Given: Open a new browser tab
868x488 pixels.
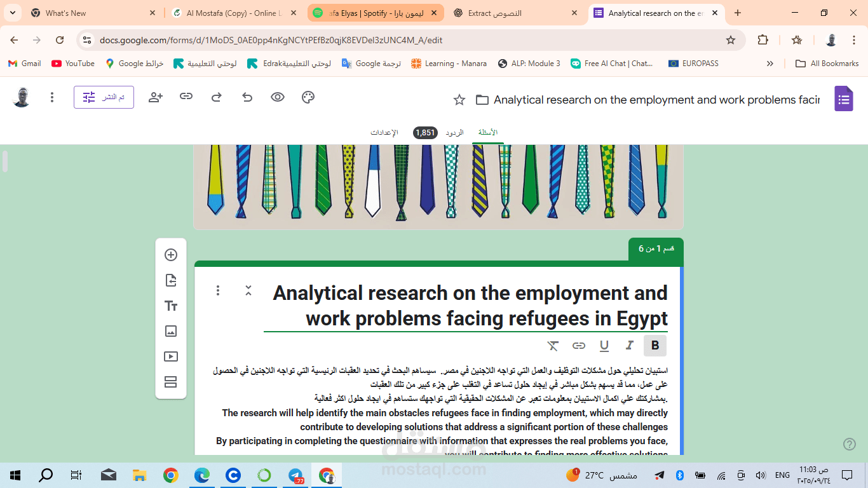Looking at the screenshot, I should pos(738,13).
